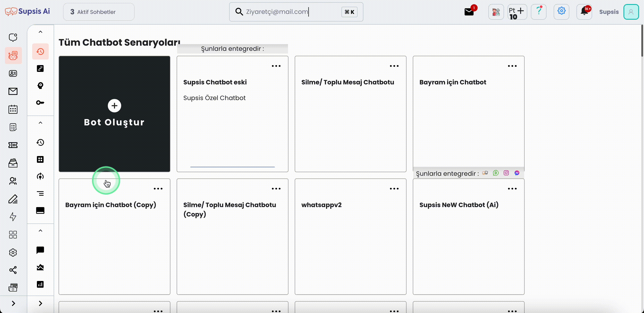Open options for Silme/ Toplu Mesaj Chatbotu
The image size is (644, 313).
(x=394, y=66)
